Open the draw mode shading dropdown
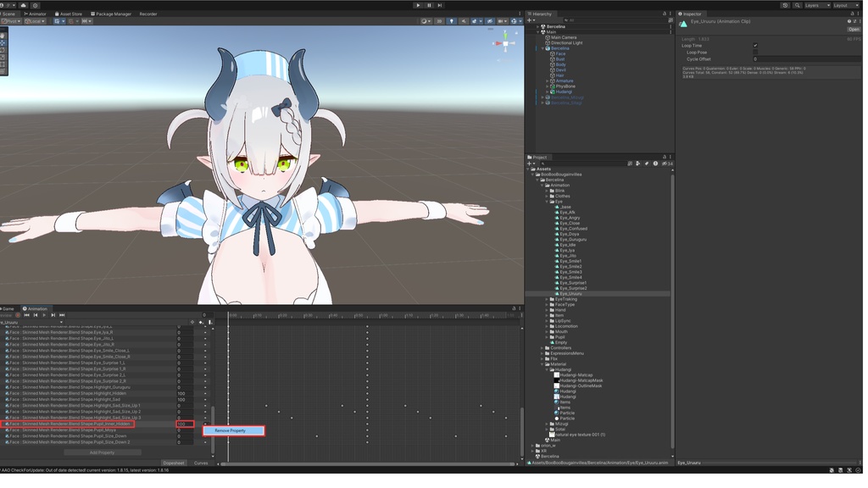The height and width of the screenshot is (488, 868). coord(426,21)
